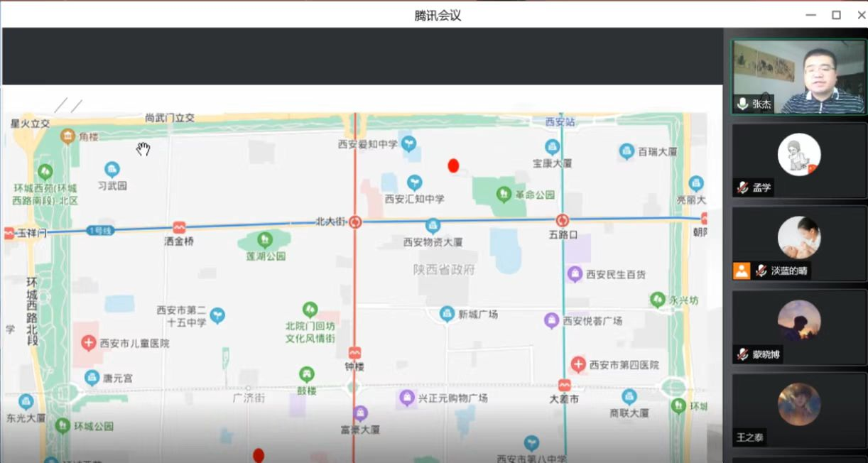
Task: Click the 洒金桥 metro station icon
Action: pos(179,227)
